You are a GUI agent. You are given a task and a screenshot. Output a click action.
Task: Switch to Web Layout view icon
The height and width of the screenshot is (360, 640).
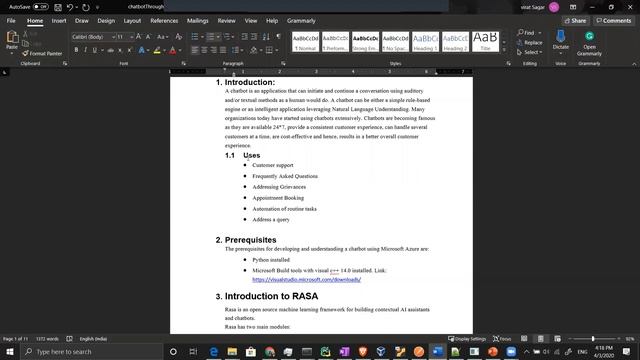click(557, 339)
